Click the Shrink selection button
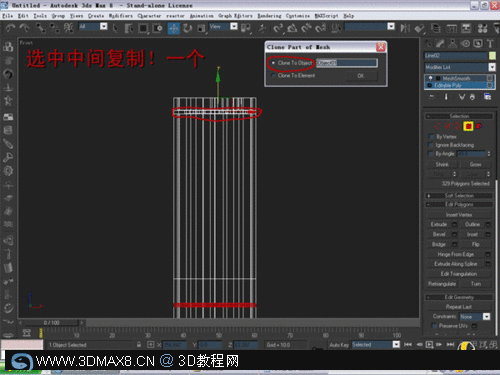Image resolution: width=500 pixels, height=375 pixels. pyautogui.click(x=442, y=164)
